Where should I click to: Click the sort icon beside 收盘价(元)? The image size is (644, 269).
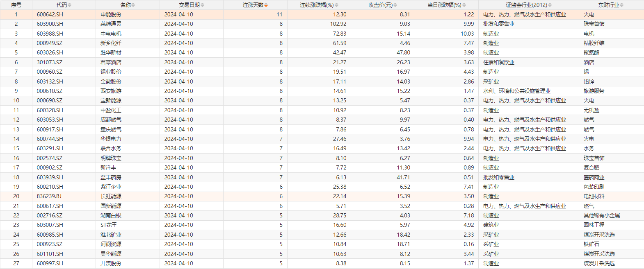coord(395,5)
